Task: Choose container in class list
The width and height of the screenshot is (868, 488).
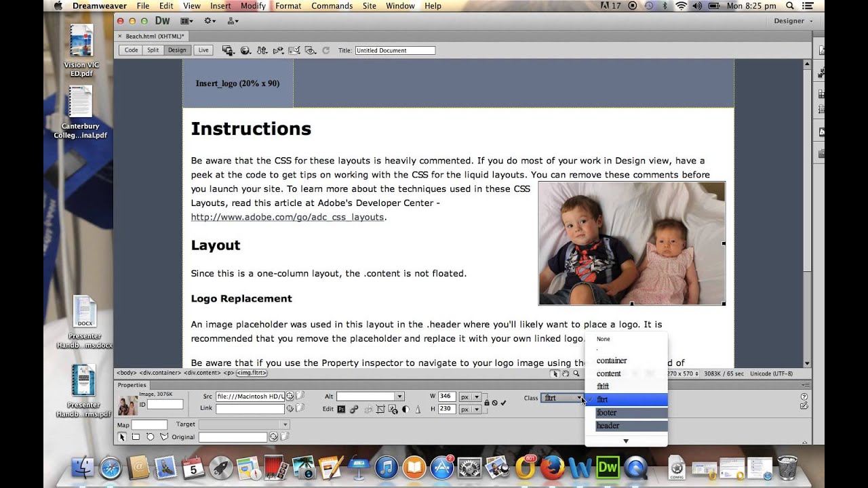Action: point(626,361)
